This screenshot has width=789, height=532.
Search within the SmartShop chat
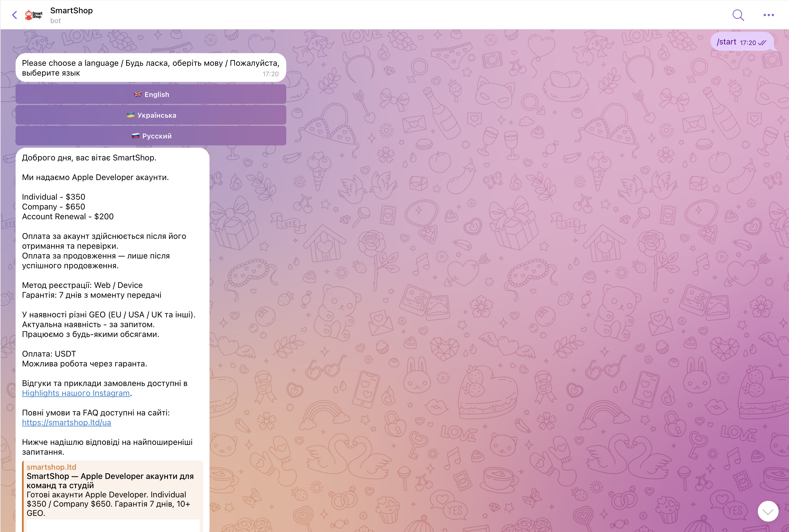click(738, 15)
